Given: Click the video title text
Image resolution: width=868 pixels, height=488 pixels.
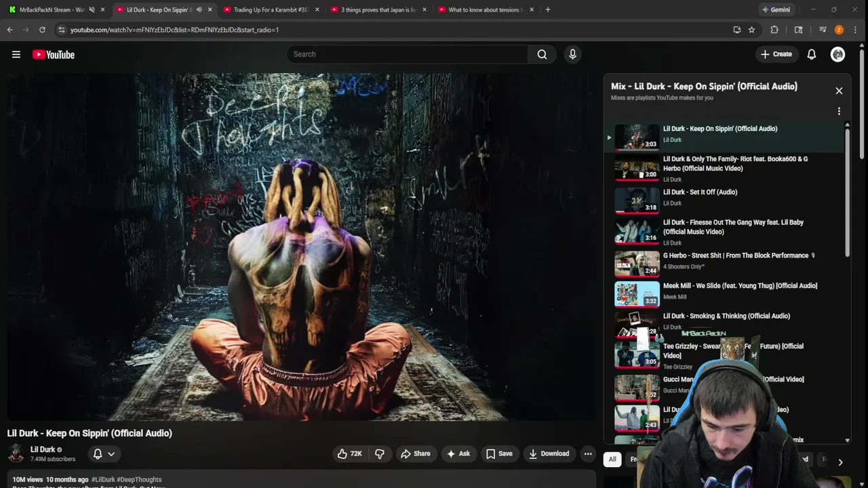Looking at the screenshot, I should tap(90, 433).
